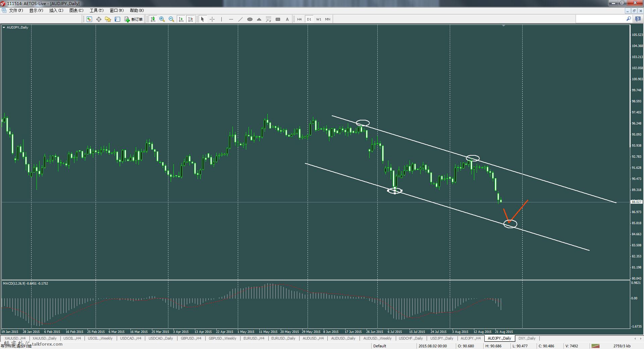This screenshot has height=349, width=644.
Task: Click the chart system icon beside 文件
Action: [x=4, y=10]
